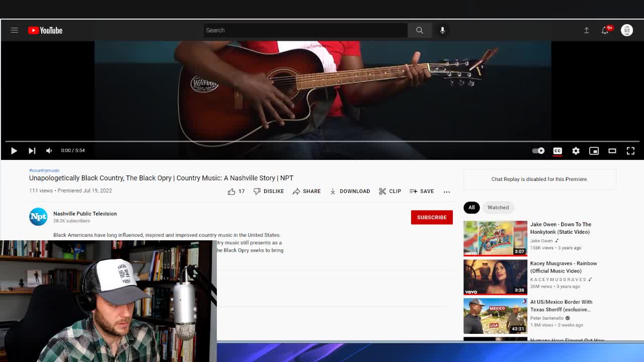Viewport: 644px width, 362px height.
Task: Seek using the video progress bar
Action: click(x=322, y=141)
